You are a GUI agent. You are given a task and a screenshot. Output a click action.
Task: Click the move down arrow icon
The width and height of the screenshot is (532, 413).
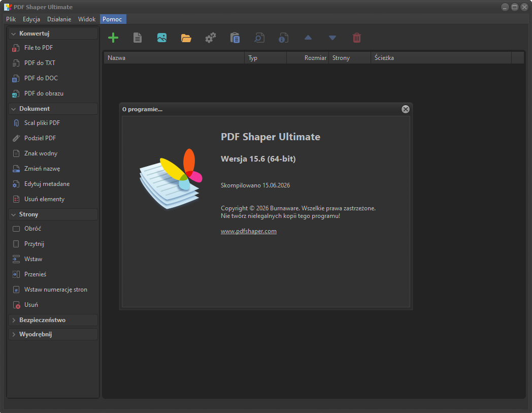[332, 38]
